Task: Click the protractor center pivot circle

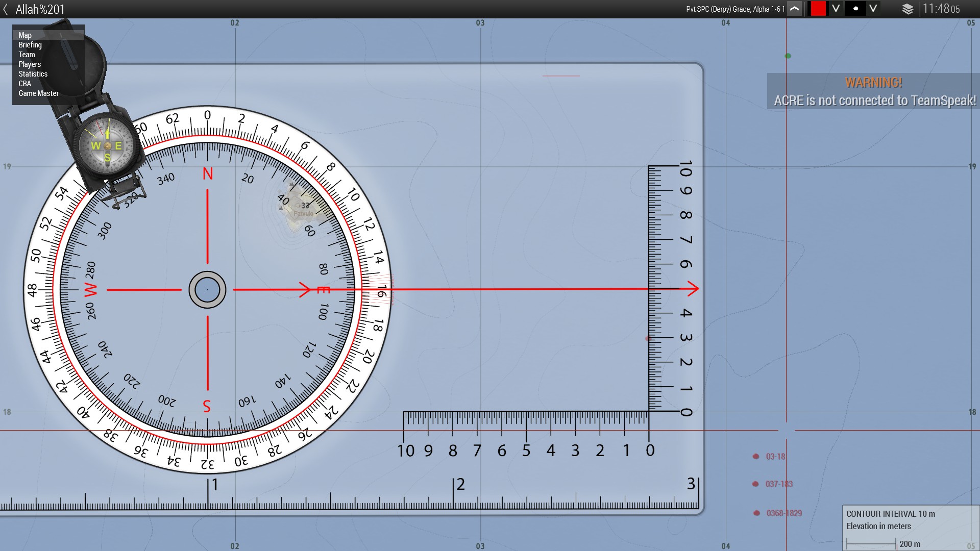Action: 207,290
